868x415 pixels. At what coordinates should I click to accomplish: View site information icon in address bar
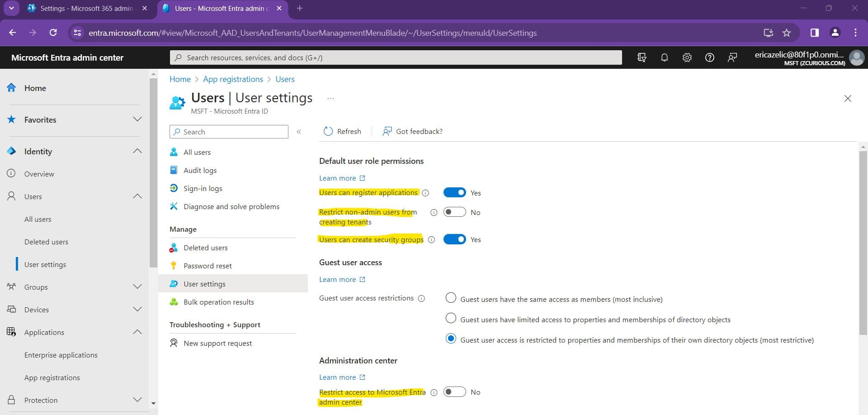pos(77,33)
